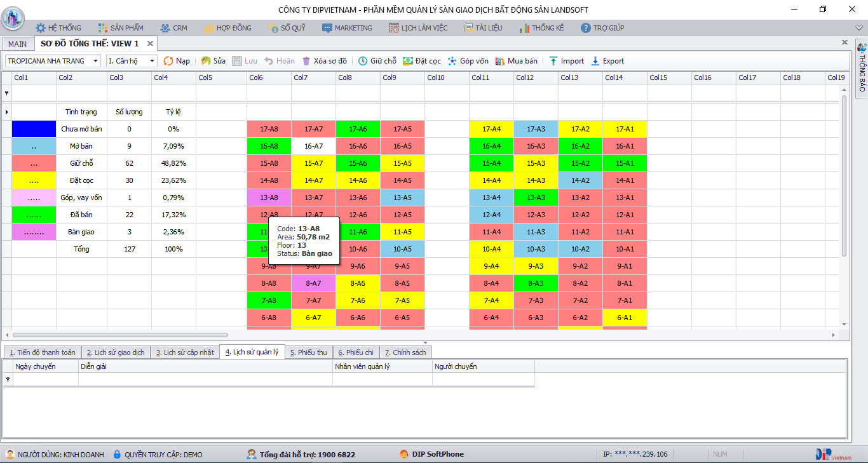Click the light-blue Mở bán color swatch
The width and height of the screenshot is (868, 463).
(34, 146)
